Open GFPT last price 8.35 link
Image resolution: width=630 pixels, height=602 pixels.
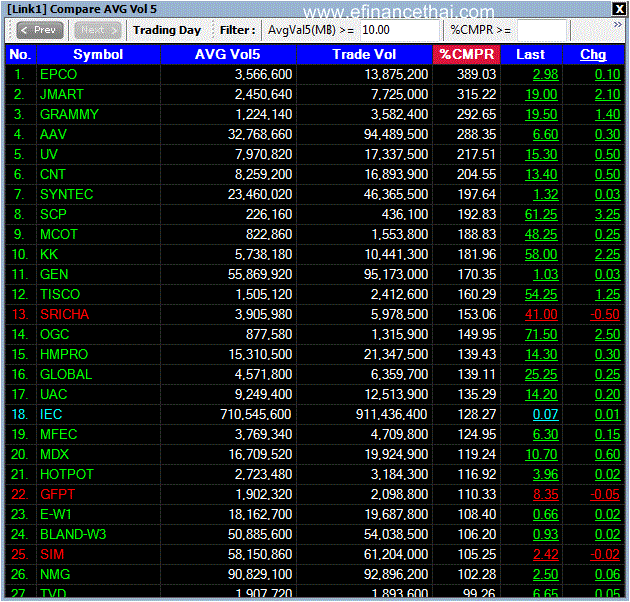(x=545, y=494)
